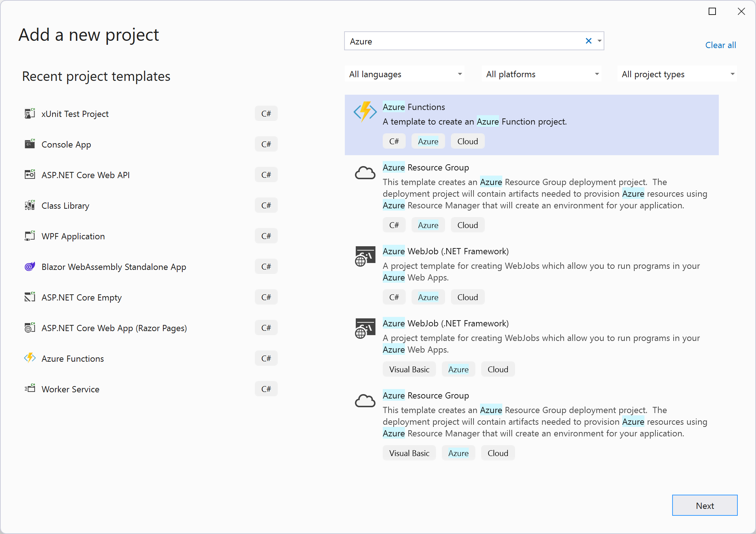Click the ASP.NET Core Web API icon

click(x=30, y=175)
